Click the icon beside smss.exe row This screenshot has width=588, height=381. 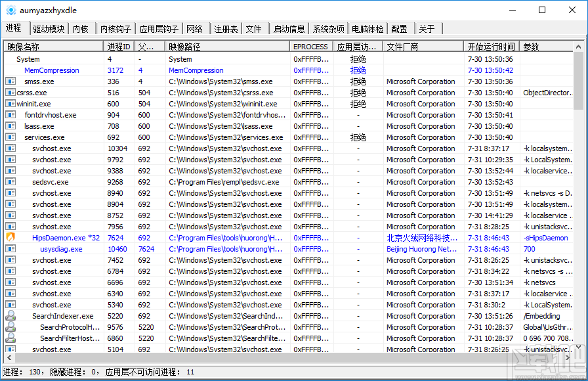pyautogui.click(x=10, y=81)
